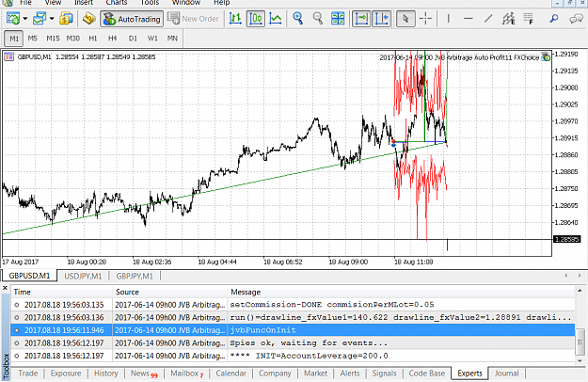Click the New Chart toolbar icon
The height and width of the screenshot is (382, 588).
tap(13, 19)
